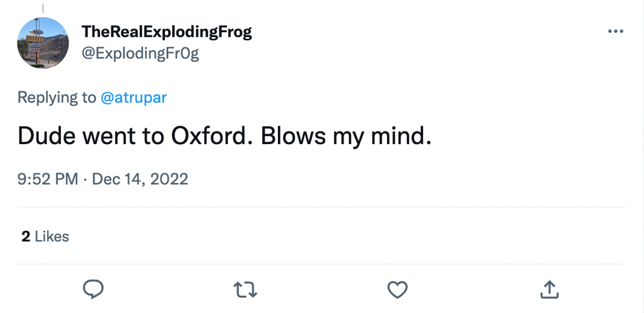Open the three-dot more options menu
644x313 pixels.
[x=615, y=32]
